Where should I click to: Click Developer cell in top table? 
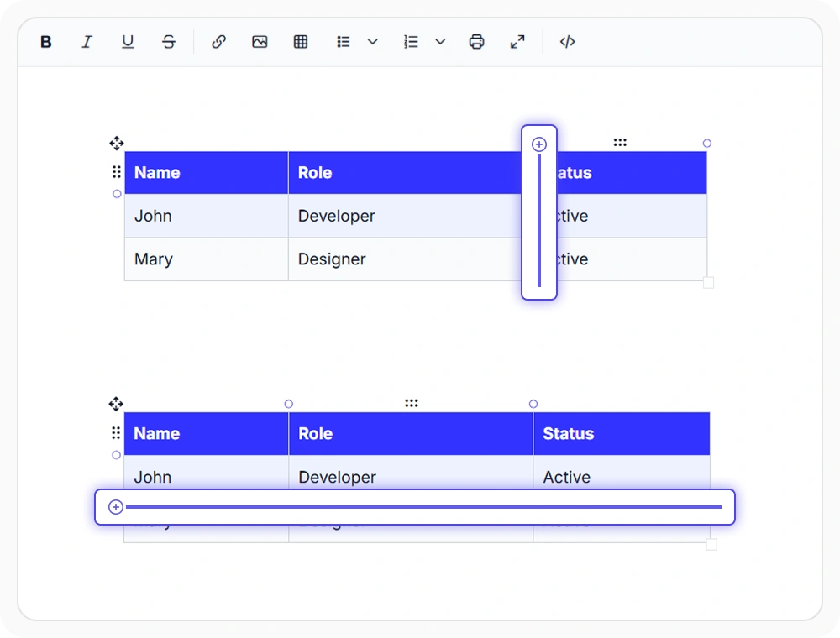(x=405, y=216)
